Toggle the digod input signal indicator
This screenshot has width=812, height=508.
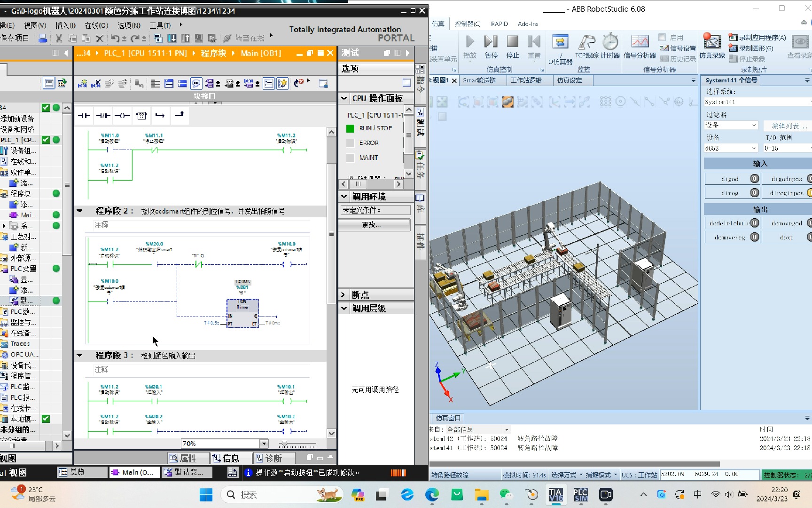[x=755, y=179]
